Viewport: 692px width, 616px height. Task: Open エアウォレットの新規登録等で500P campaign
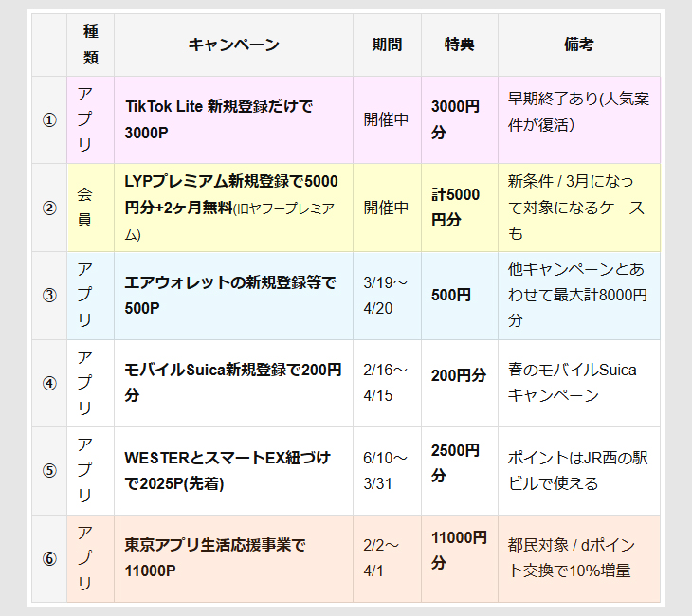[x=230, y=295]
